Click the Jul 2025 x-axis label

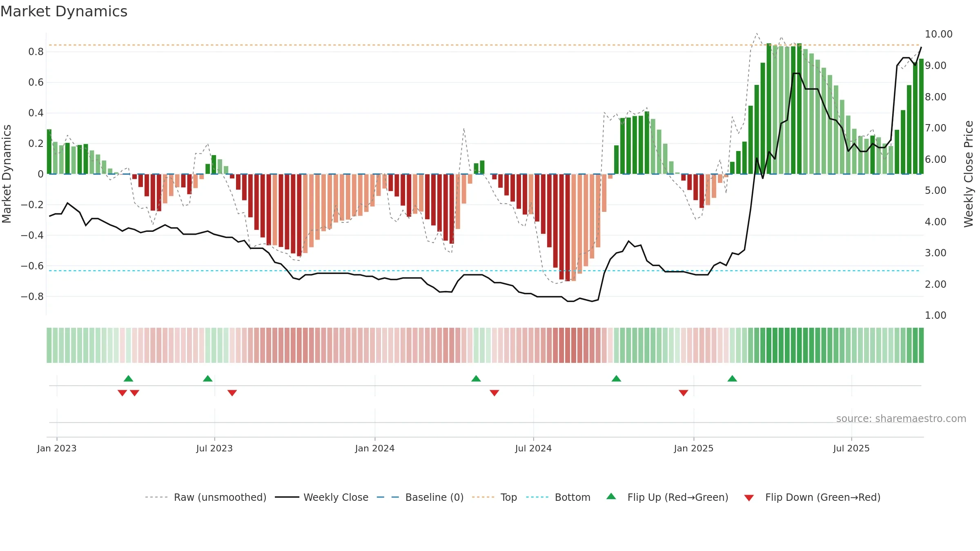click(x=851, y=448)
